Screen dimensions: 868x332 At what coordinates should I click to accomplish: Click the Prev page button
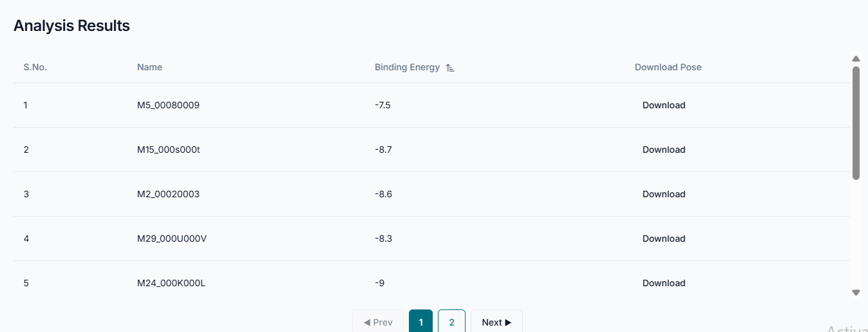click(x=378, y=322)
